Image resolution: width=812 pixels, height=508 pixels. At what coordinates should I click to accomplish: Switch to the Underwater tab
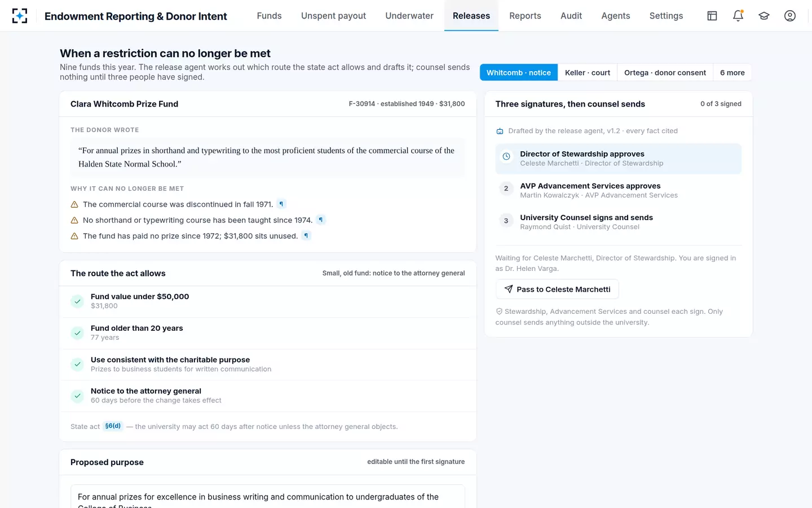point(409,16)
